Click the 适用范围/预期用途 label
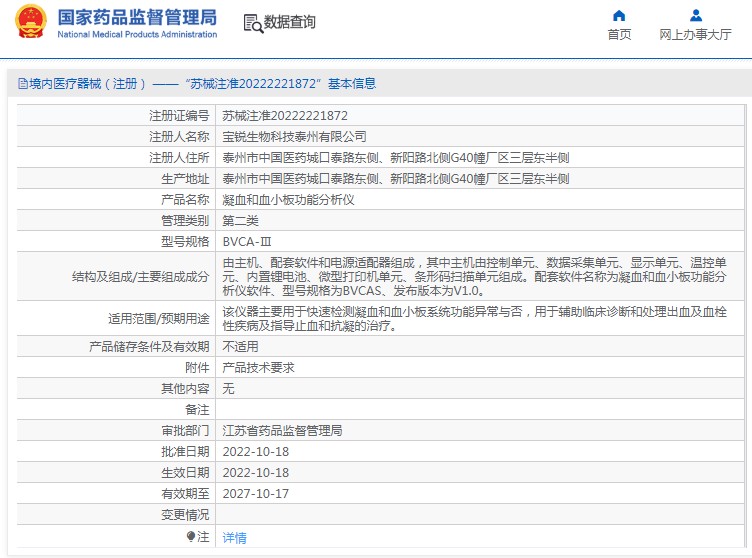 (159, 319)
